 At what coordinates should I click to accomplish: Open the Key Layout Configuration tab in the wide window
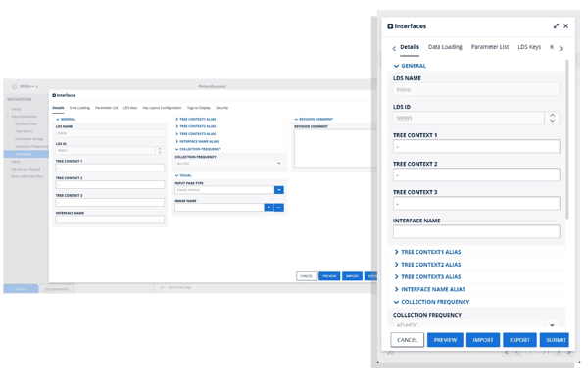pos(162,108)
